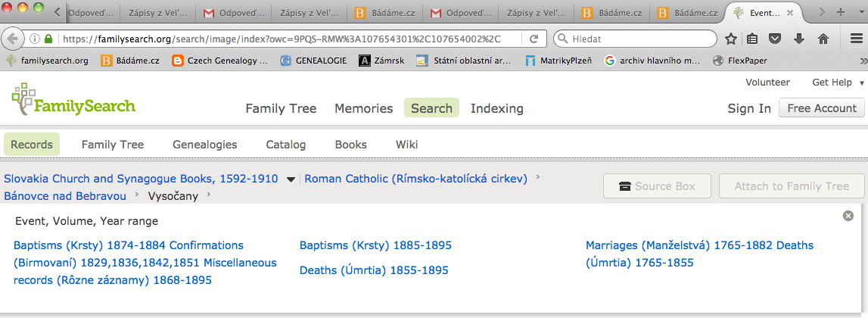Close the volume list panel

848,216
